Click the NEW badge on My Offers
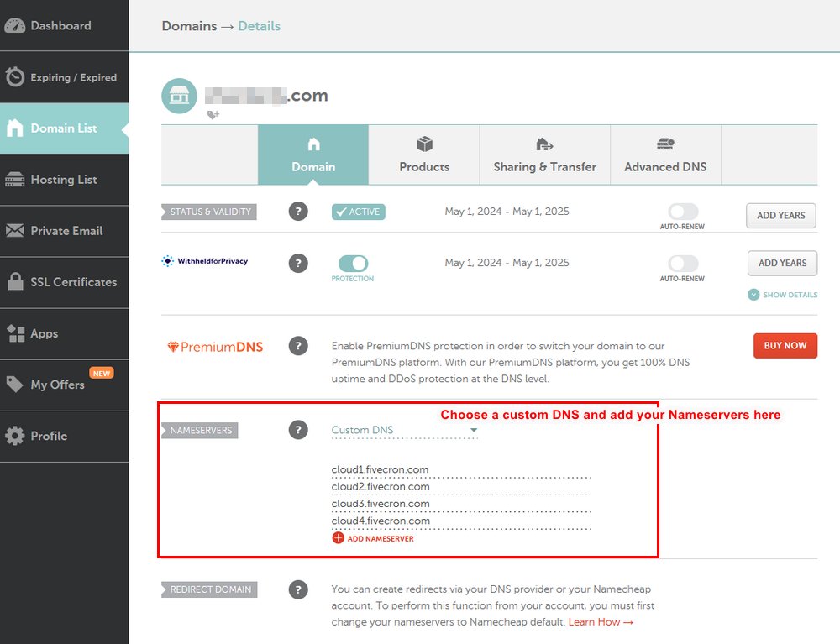Image resolution: width=840 pixels, height=644 pixels. click(x=102, y=373)
